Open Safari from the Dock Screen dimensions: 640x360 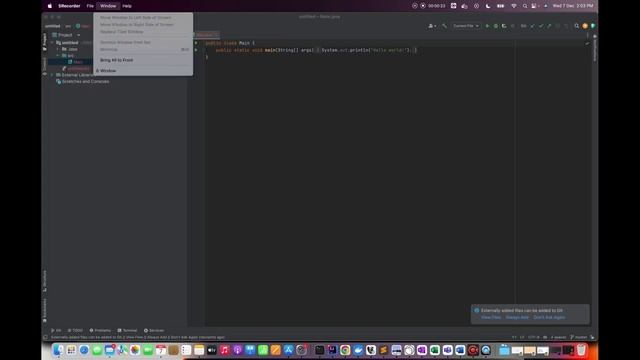coord(84,350)
